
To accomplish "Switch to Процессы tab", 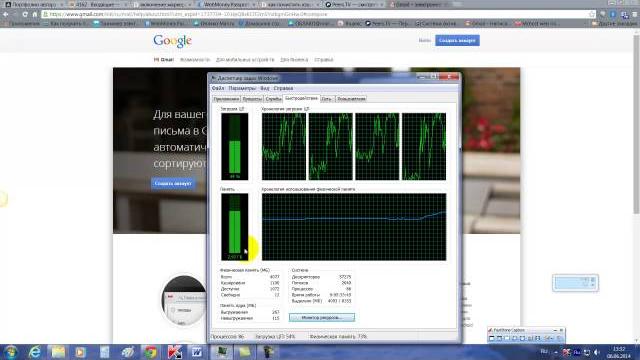I will (x=252, y=99).
